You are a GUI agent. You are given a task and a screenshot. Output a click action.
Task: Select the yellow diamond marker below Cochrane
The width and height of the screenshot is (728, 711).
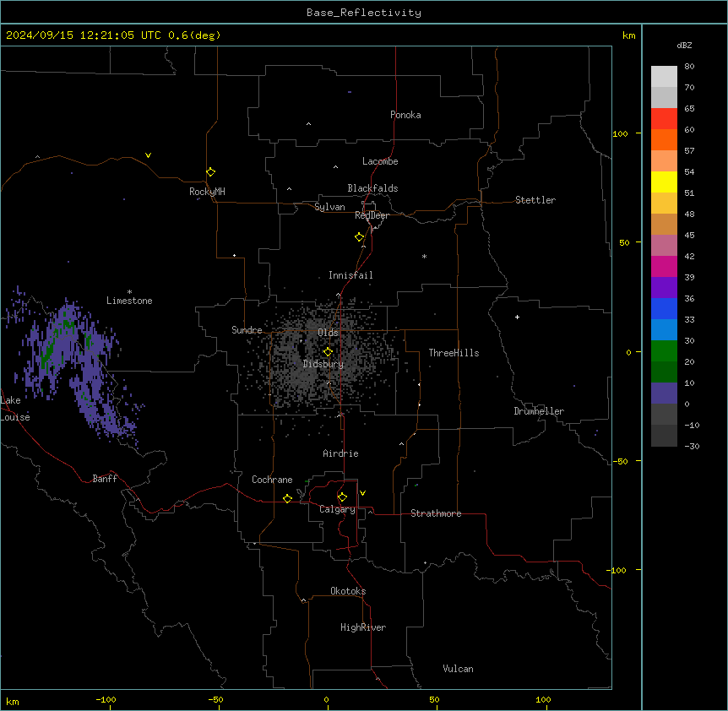pyautogui.click(x=287, y=498)
